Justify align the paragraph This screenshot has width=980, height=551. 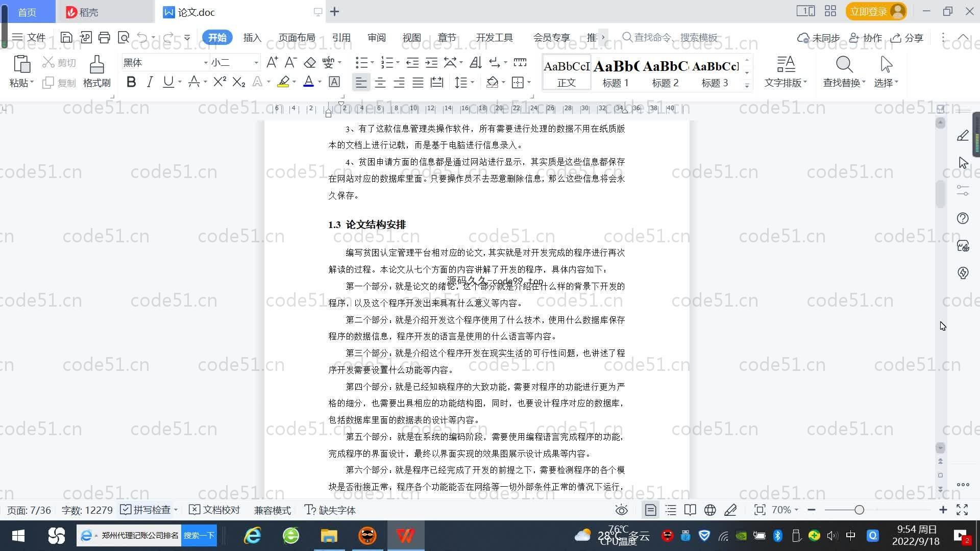coord(418,82)
